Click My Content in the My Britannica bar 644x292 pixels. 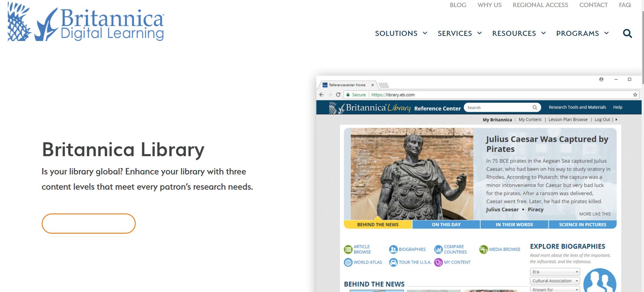pos(530,120)
